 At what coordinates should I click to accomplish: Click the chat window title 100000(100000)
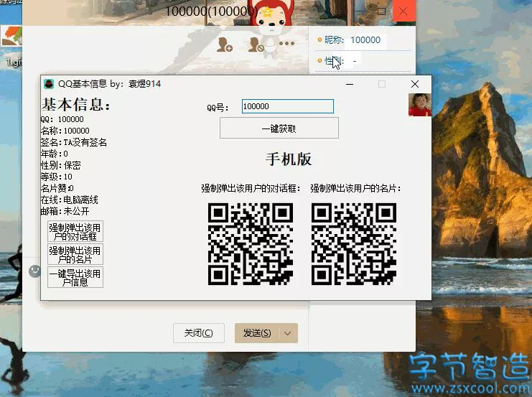pos(211,11)
